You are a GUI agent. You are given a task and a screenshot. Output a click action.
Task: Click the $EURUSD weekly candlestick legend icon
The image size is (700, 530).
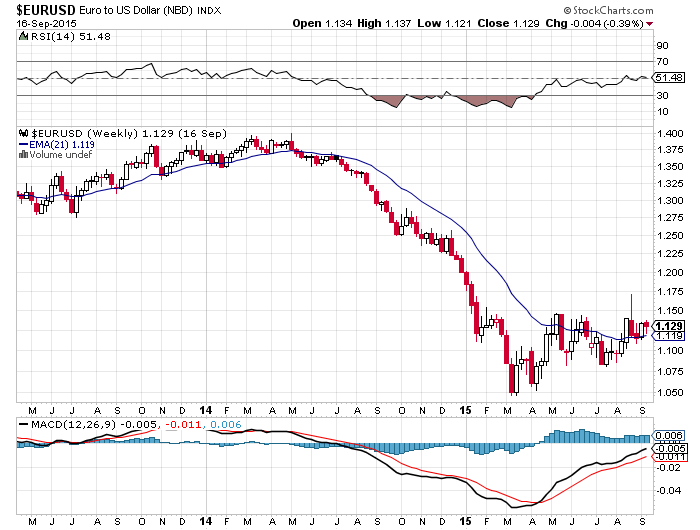pyautogui.click(x=25, y=133)
